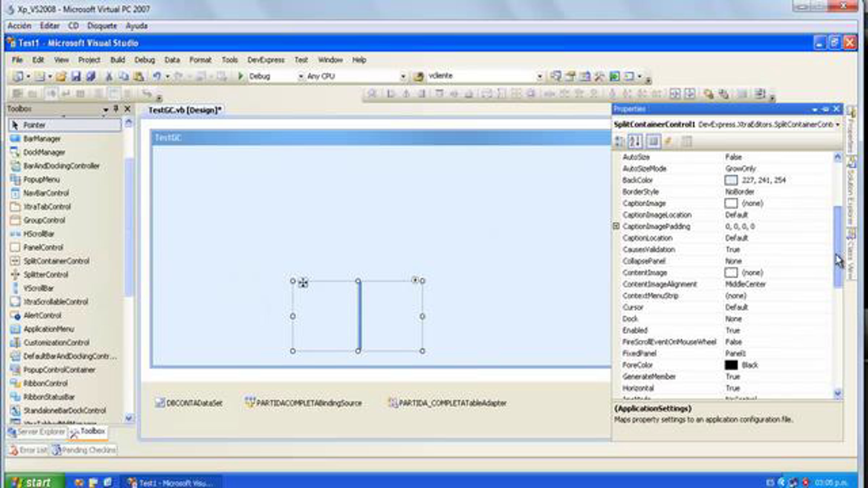Select the Dock property row
The width and height of the screenshot is (868, 488).
click(723, 319)
